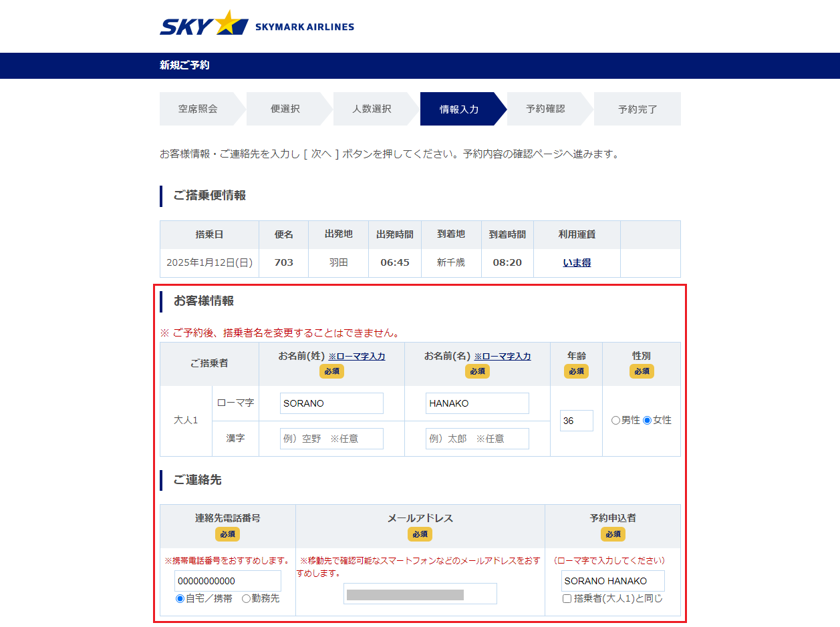Click the 予約完了 step
The height and width of the screenshot is (627, 840).
pyautogui.click(x=638, y=109)
